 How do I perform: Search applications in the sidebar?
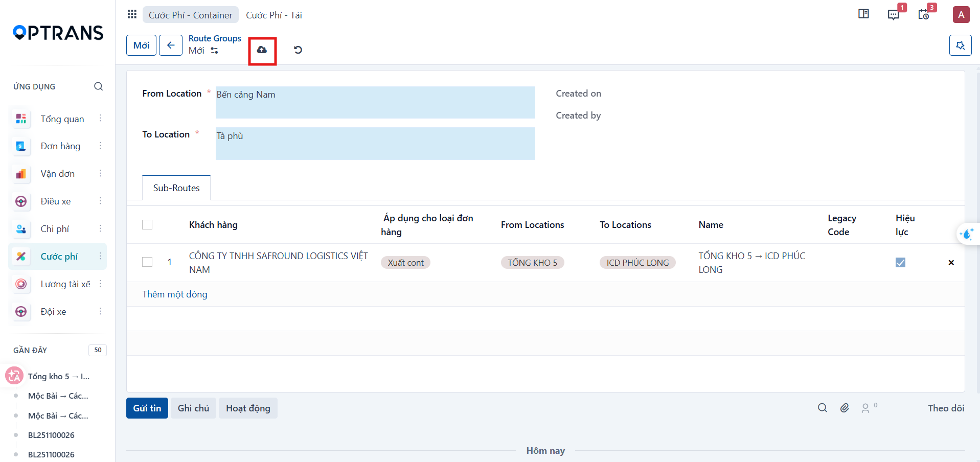[99, 86]
